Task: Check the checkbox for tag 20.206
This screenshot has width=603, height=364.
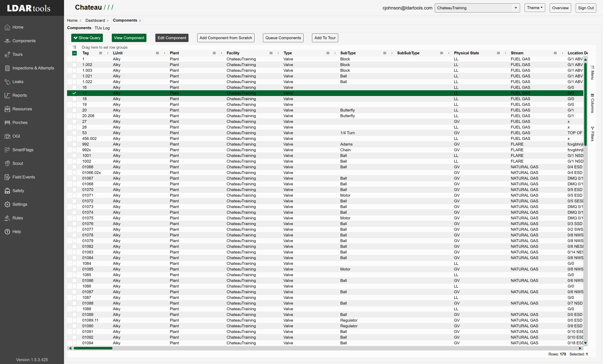Action: click(x=74, y=116)
